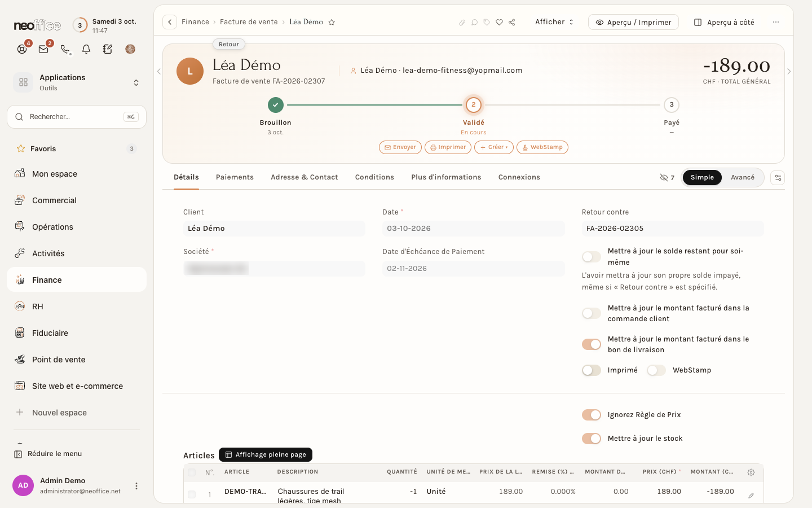
Task: Open the mail inbox icon
Action: coord(43,49)
